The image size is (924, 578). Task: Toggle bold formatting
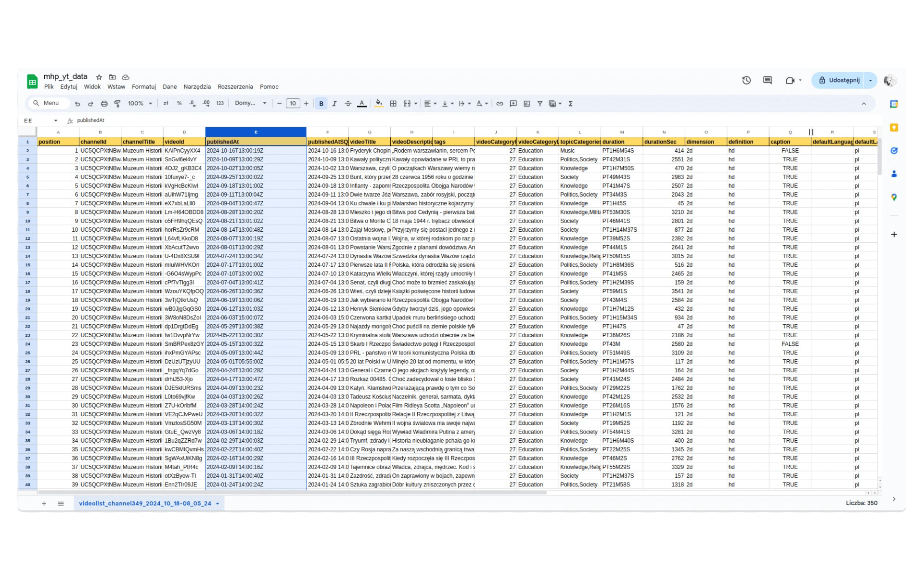(321, 103)
